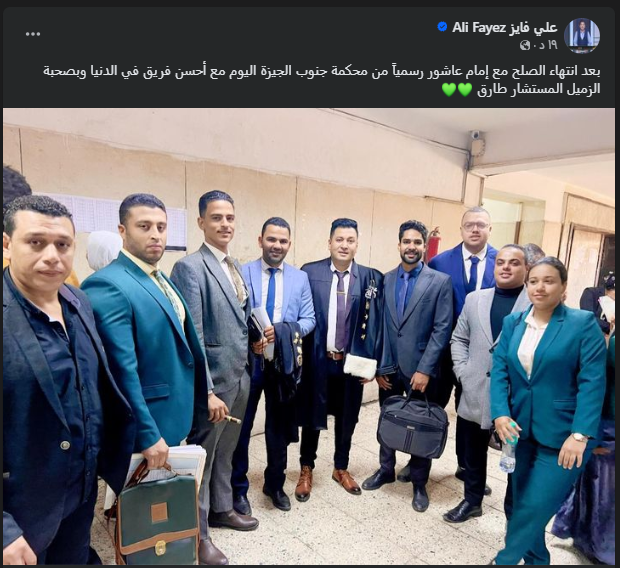Screen dimensions: 620x568
Task: Click the brown leather shoes in photo
Action: (x=327, y=481)
